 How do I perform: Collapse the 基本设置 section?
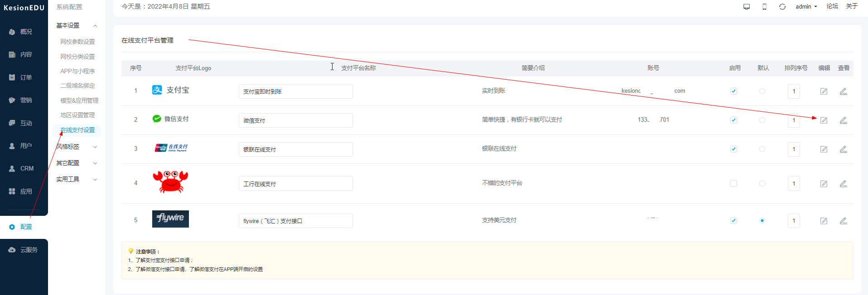tap(76, 26)
